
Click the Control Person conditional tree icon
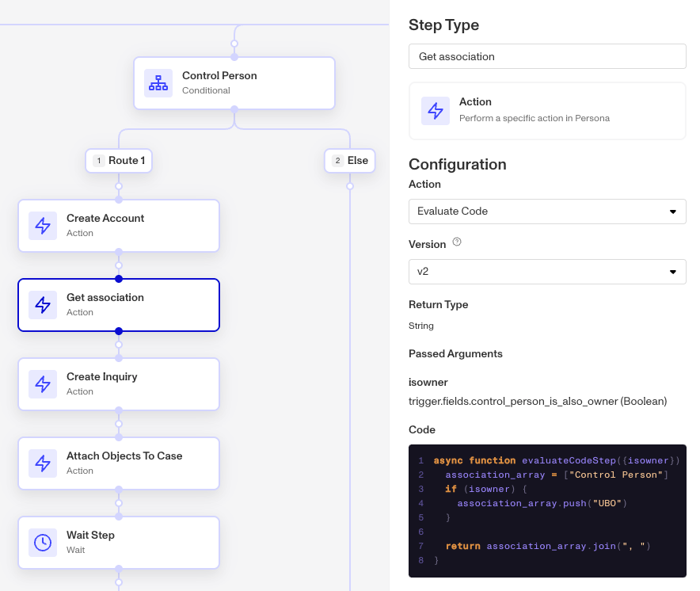coord(158,83)
